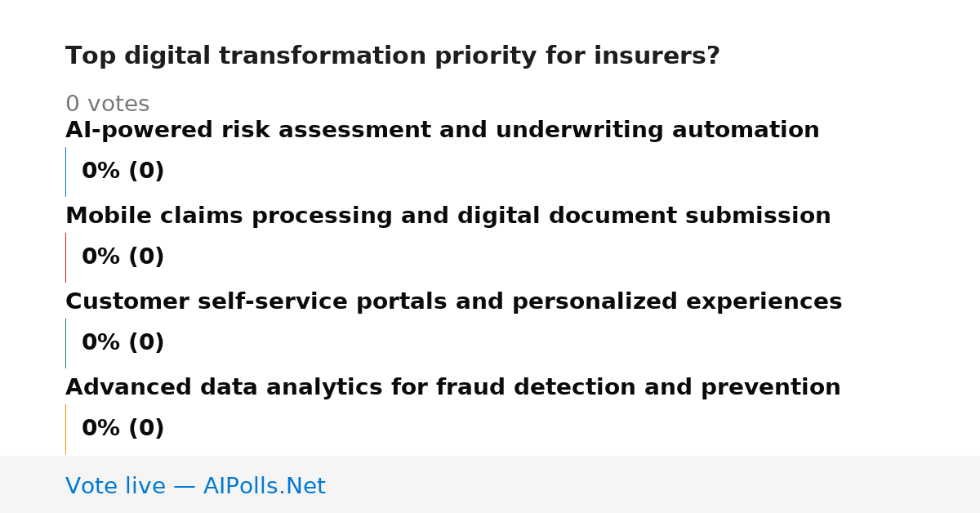Click the green result bar marker
This screenshot has height=513, width=980.
pos(66,343)
